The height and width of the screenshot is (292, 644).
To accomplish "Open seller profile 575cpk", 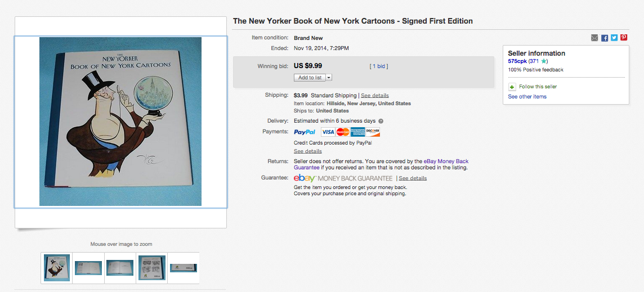I will [x=517, y=61].
